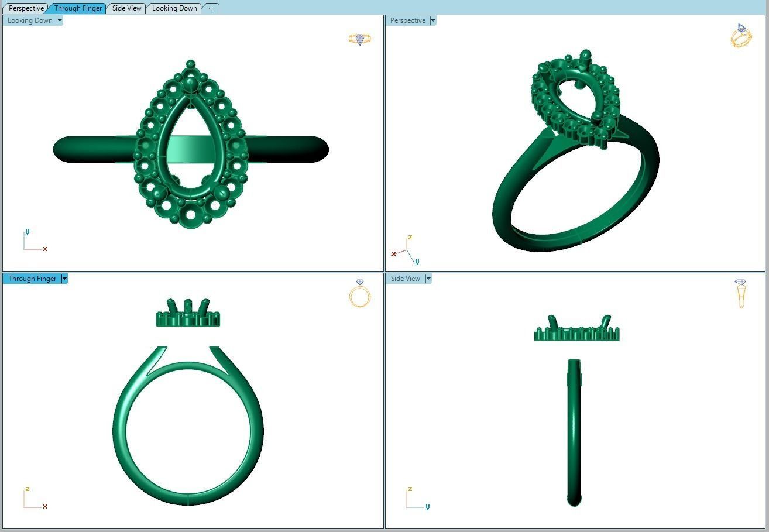
Task: Click XZ axis indicator in Through Finger viewport
Action: (x=35, y=498)
